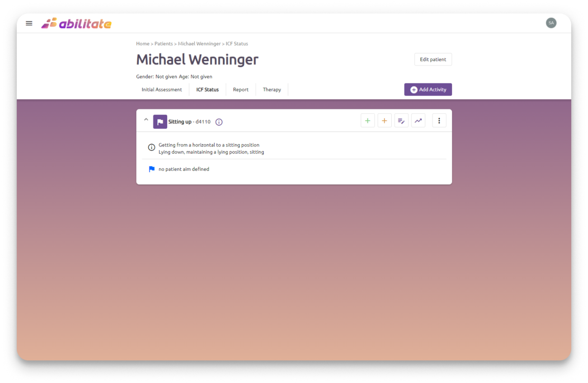Open the hamburger navigation menu
This screenshot has width=588, height=383.
pyautogui.click(x=29, y=23)
